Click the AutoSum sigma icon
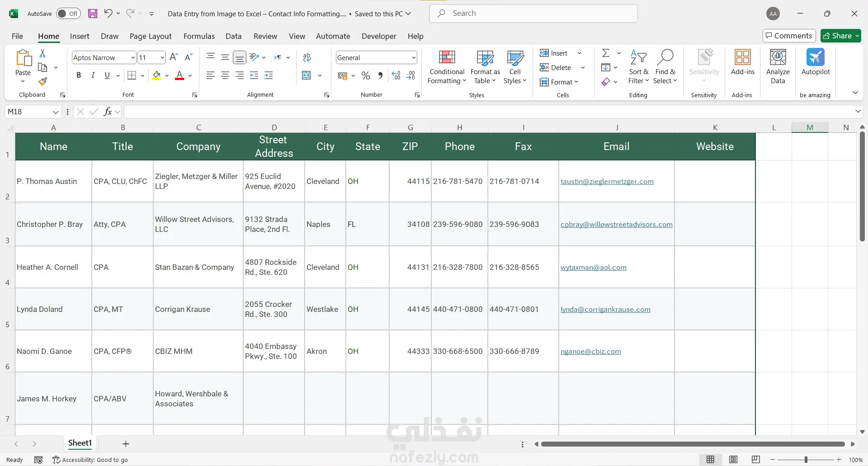This screenshot has width=868, height=466. pyautogui.click(x=606, y=53)
